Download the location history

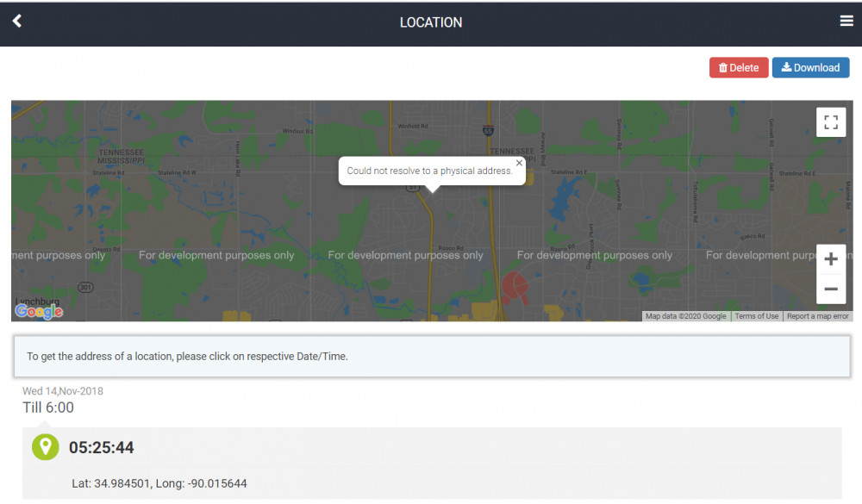pyautogui.click(x=810, y=67)
